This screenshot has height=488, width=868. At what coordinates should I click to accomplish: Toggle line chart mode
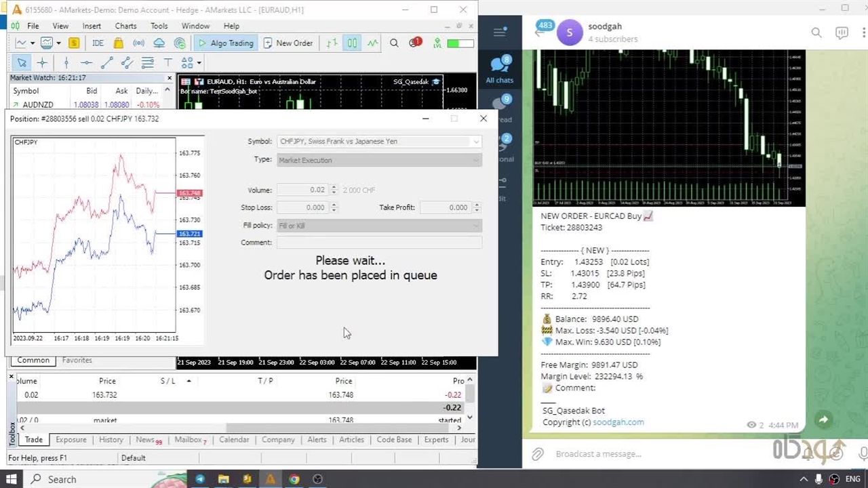(x=372, y=43)
